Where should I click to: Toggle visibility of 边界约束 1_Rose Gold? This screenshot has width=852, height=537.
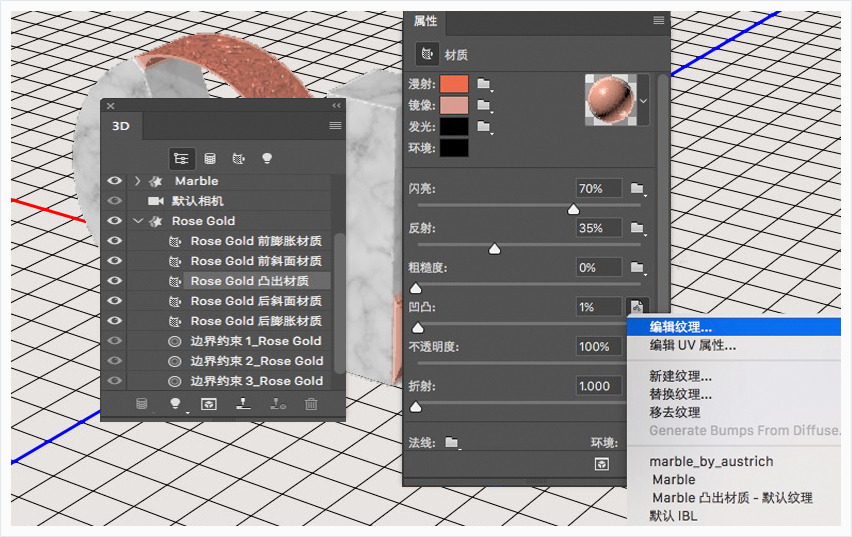[x=115, y=341]
